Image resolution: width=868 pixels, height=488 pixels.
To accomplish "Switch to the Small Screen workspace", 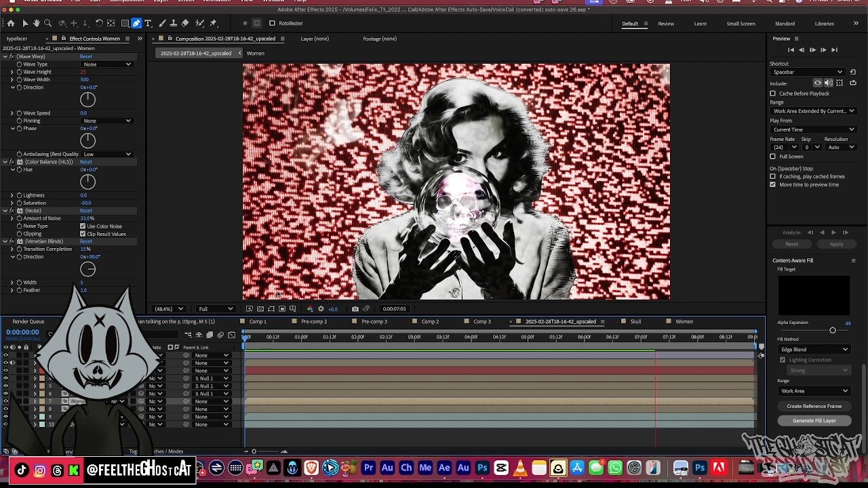I will coord(741,24).
